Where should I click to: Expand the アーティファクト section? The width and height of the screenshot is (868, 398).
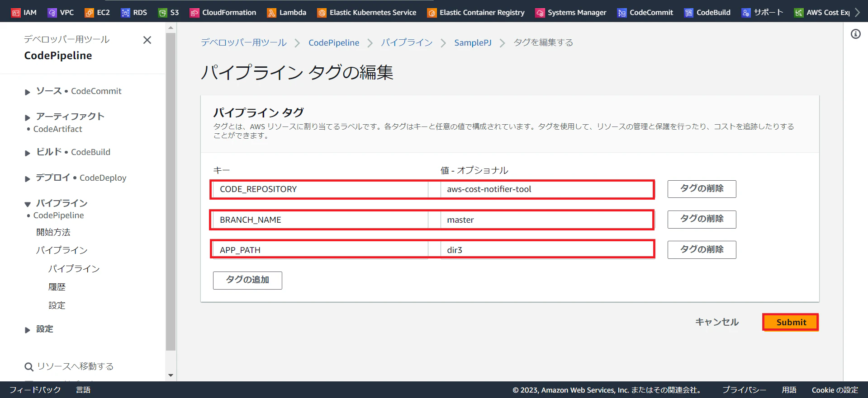pyautogui.click(x=28, y=117)
